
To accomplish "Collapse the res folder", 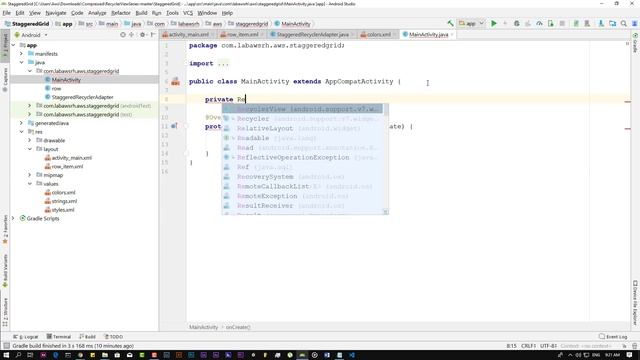I will coord(21,132).
